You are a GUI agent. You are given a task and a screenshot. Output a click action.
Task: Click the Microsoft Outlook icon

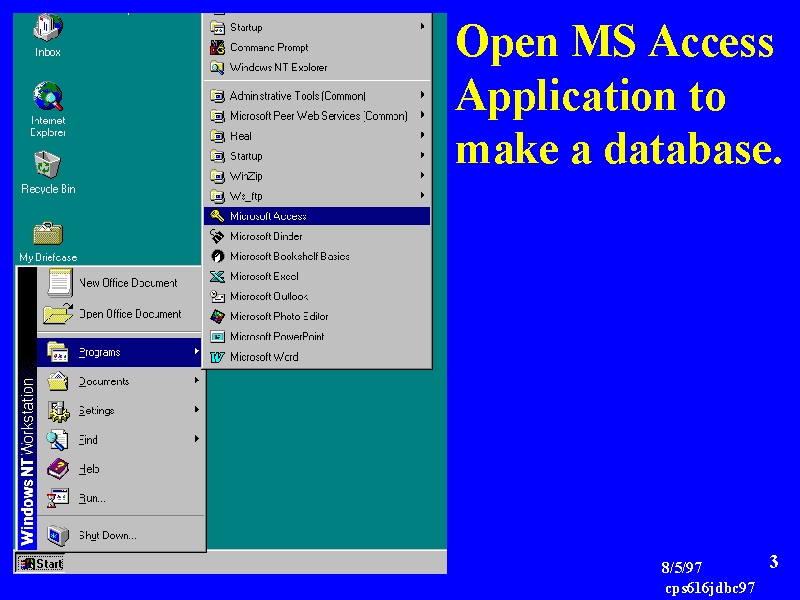(217, 296)
